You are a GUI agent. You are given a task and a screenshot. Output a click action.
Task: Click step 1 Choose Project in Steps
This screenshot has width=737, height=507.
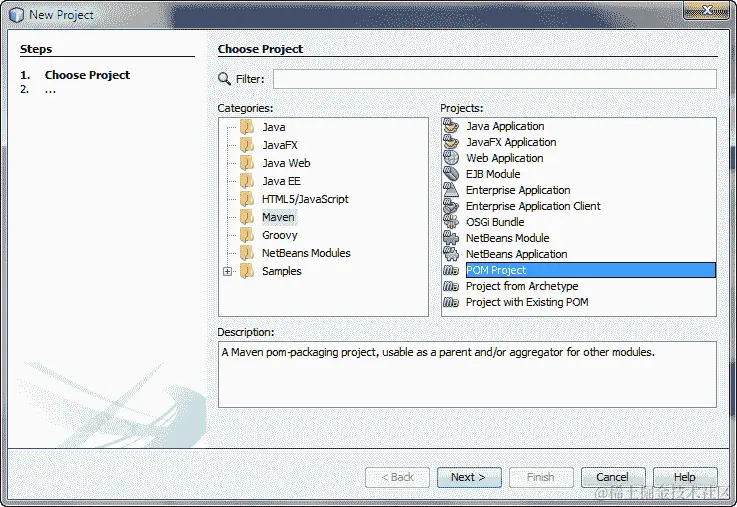pos(87,75)
